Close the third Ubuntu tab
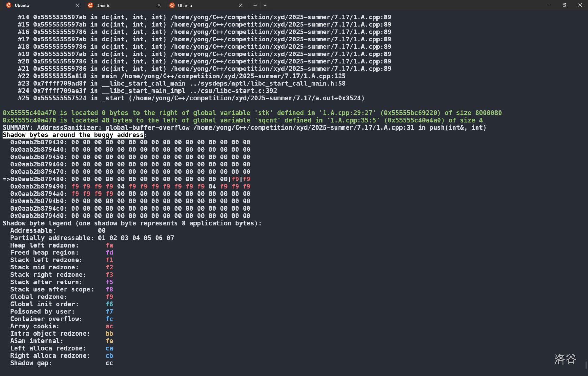This screenshot has width=588, height=376. (x=240, y=5)
